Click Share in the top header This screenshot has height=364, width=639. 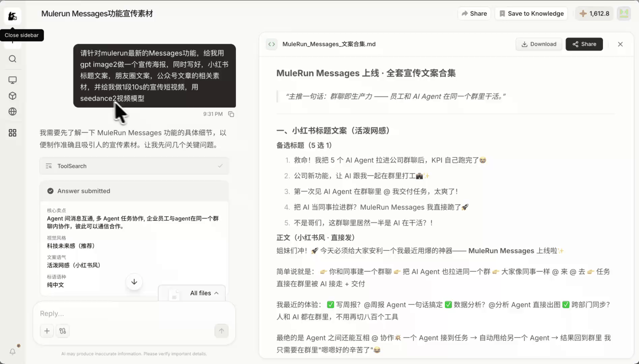tap(474, 13)
